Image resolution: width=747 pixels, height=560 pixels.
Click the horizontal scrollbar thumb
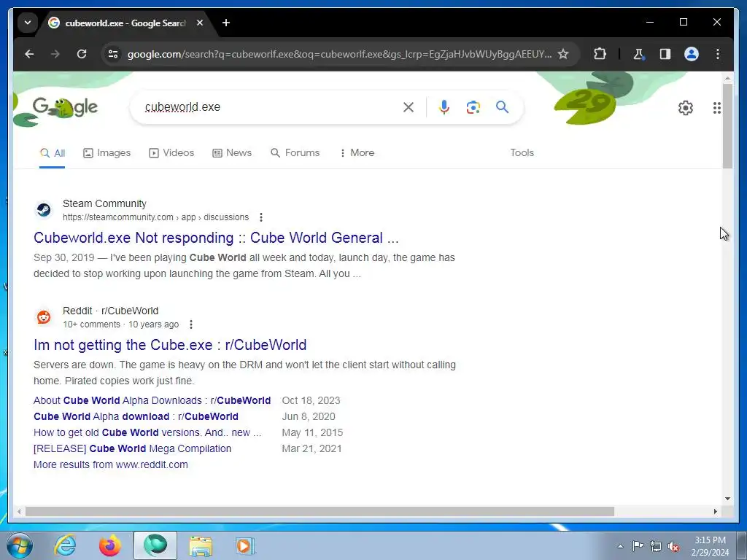(x=320, y=511)
